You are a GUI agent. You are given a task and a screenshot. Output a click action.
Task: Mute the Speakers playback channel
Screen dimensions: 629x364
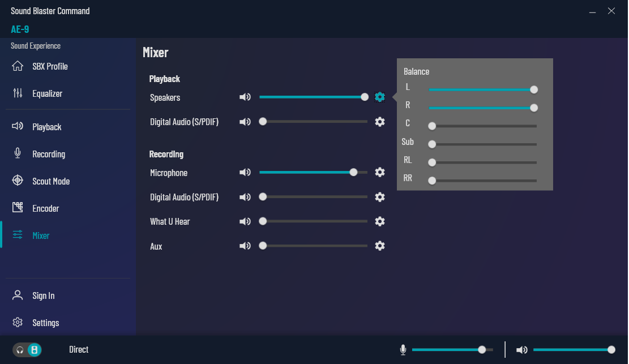pos(245,97)
